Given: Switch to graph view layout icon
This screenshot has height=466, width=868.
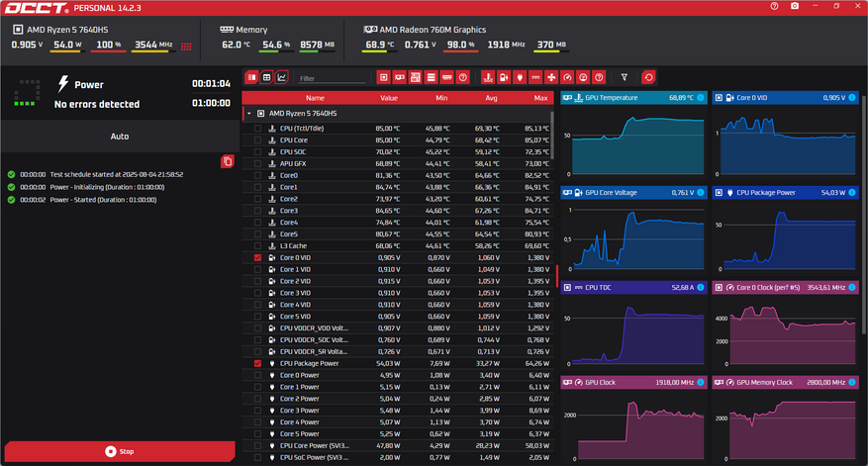Looking at the screenshot, I should 282,77.
